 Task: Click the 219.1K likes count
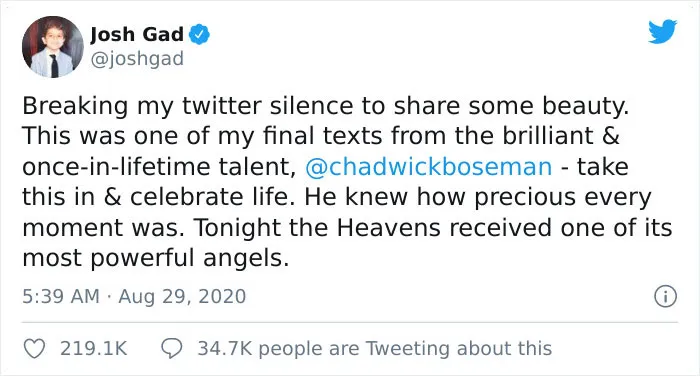(x=94, y=348)
